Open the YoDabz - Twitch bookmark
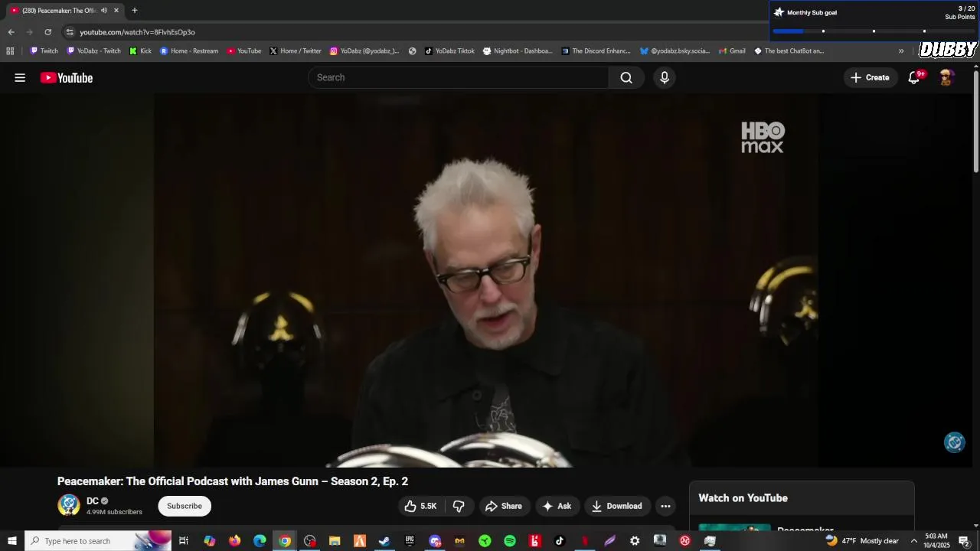The height and width of the screenshot is (551, 980). (x=93, y=51)
